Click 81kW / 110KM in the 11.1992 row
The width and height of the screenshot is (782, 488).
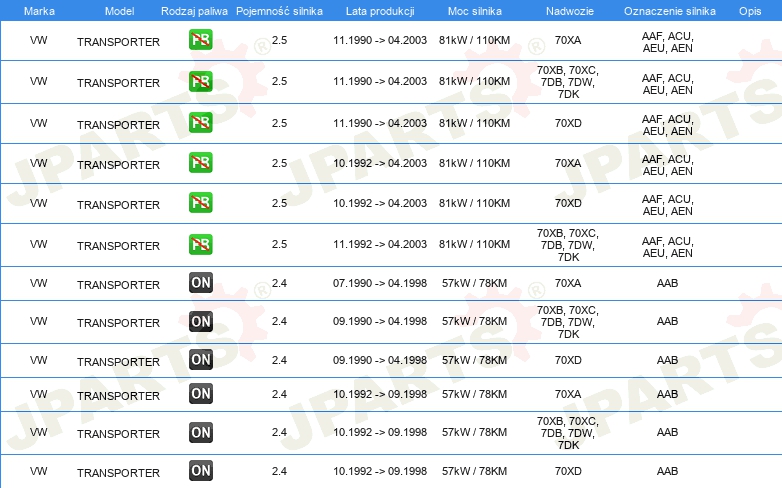tap(474, 244)
